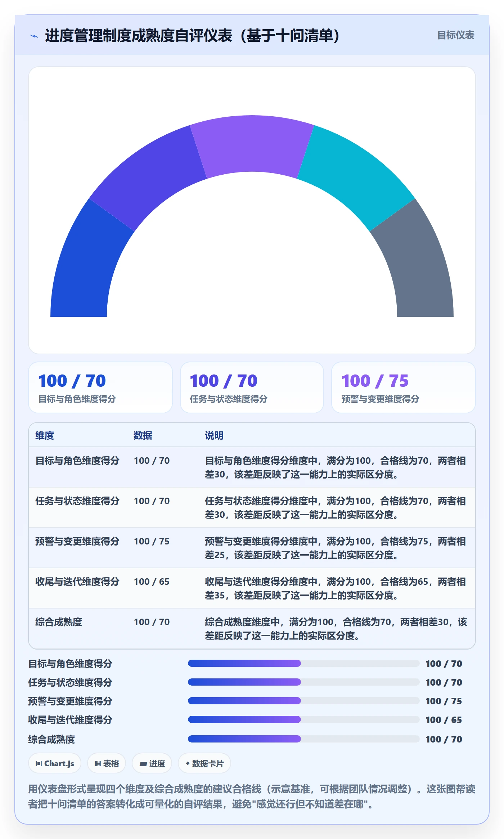Click 100 / 75 value in table
Screen dimensions: 504x839
pos(152,541)
